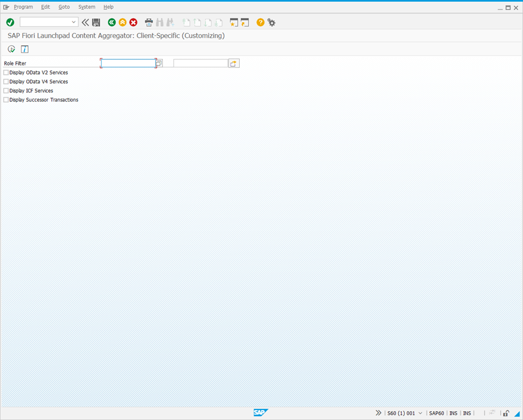Open the Goto menu
This screenshot has width=523, height=420.
64,6
